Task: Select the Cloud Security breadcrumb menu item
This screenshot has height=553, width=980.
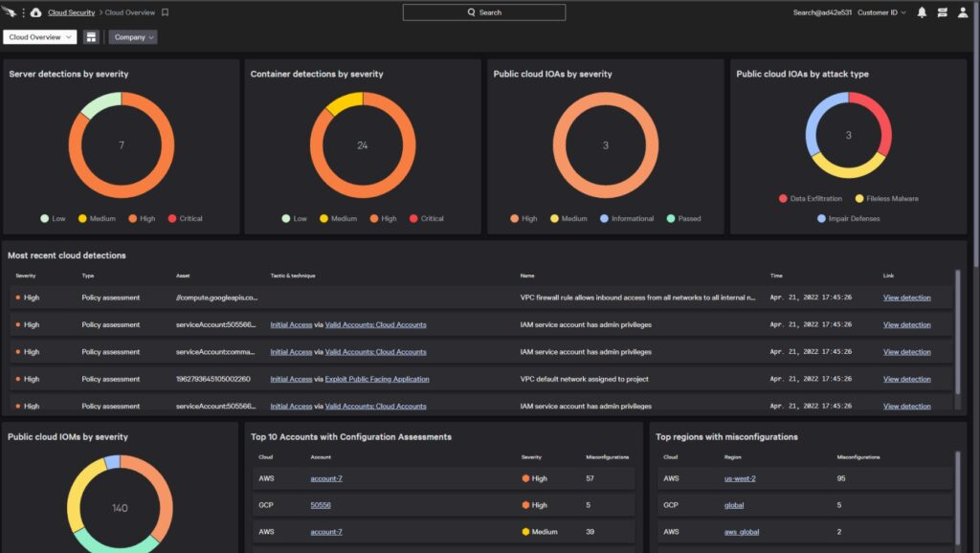Action: [x=72, y=12]
